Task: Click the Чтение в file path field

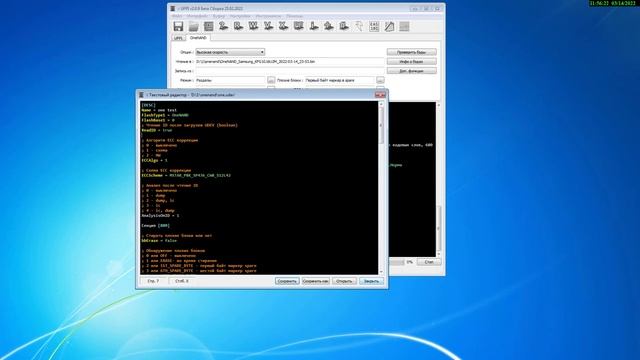Action: tap(289, 62)
